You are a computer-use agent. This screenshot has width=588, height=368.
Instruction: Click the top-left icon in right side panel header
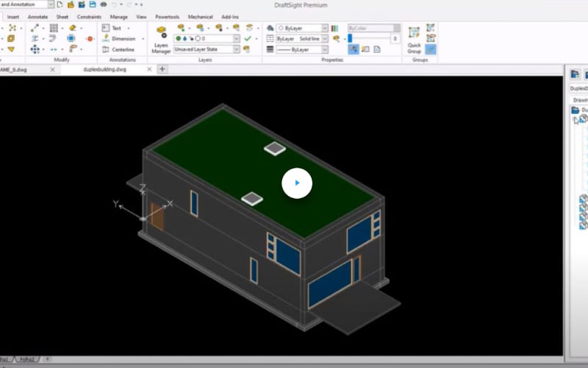pos(575,74)
